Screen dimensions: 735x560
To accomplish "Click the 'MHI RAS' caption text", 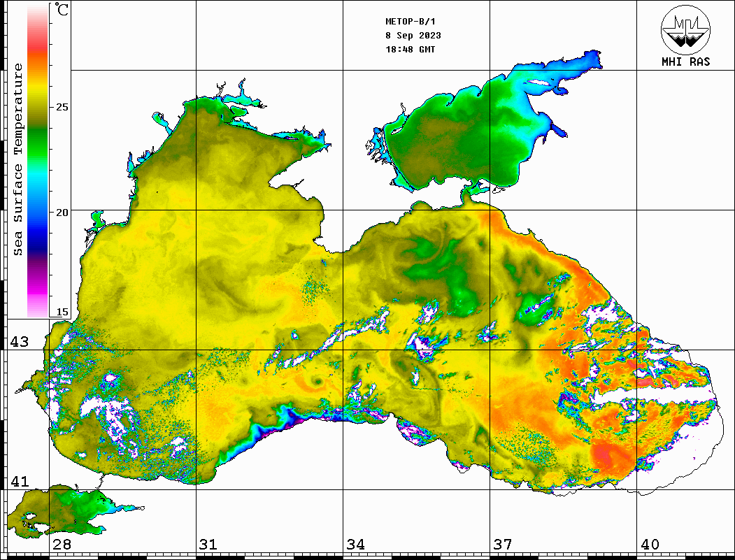I will [x=685, y=62].
